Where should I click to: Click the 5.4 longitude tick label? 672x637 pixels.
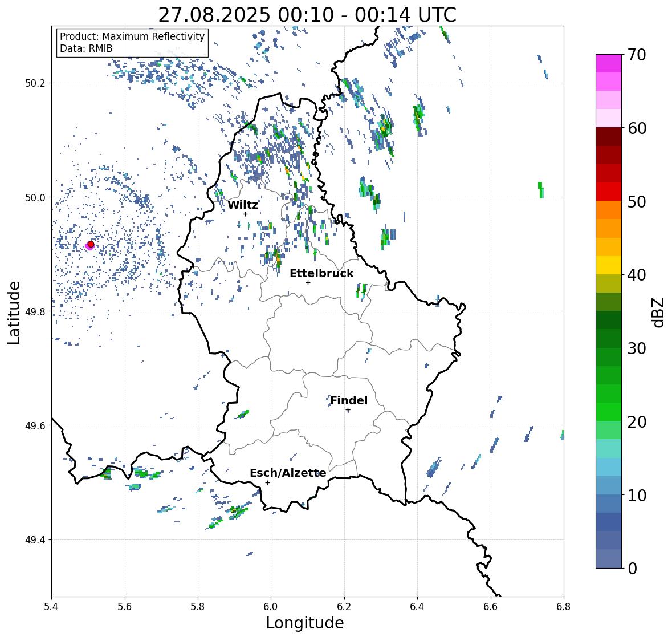pyautogui.click(x=51, y=606)
